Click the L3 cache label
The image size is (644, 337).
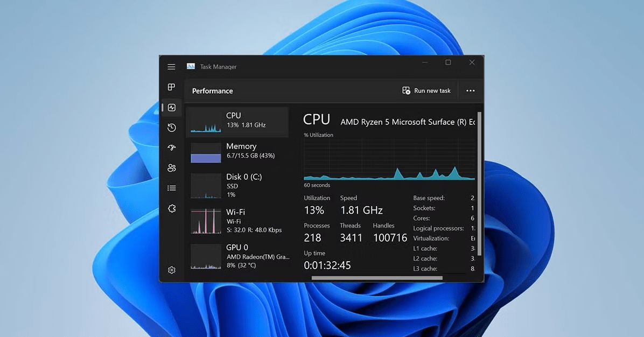[425, 269]
